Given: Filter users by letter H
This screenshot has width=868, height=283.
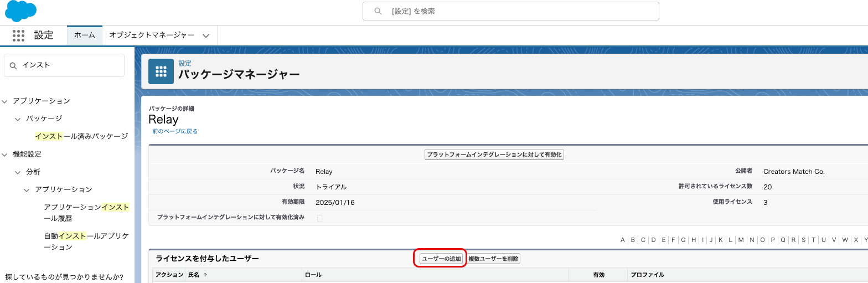Looking at the screenshot, I should coord(694,240).
